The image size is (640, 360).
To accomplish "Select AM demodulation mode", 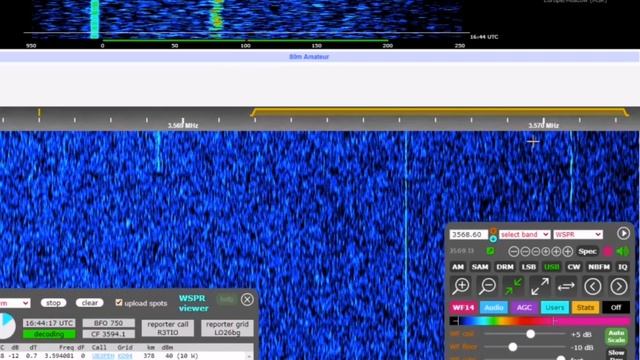I will coord(458,267).
